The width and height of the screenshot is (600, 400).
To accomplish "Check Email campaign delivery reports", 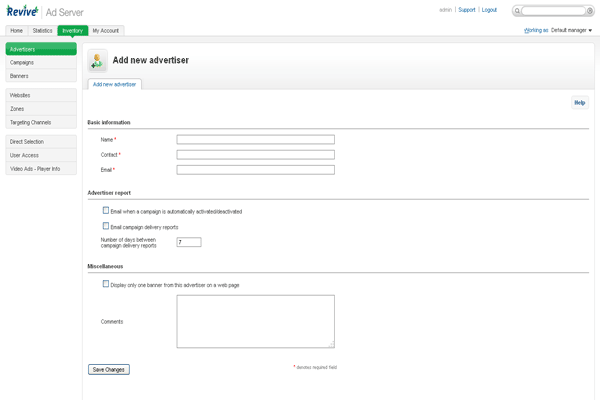I will [x=106, y=227].
